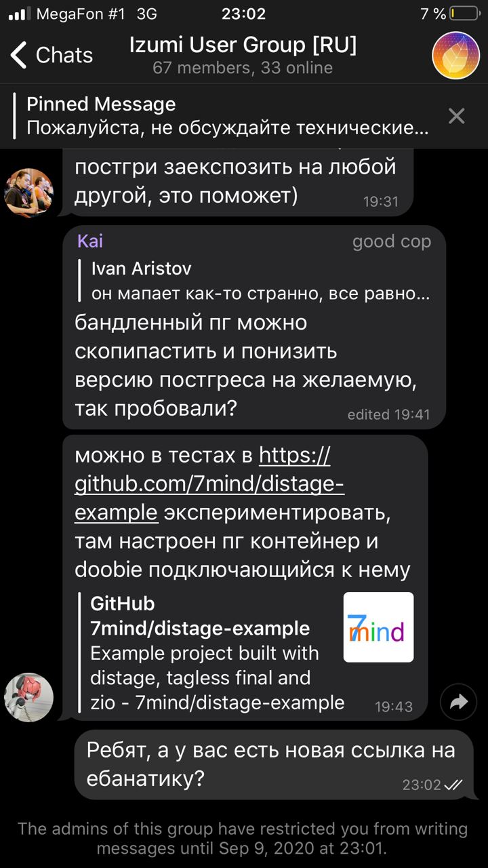Tap the read checkmarks on 23:02 message

point(453,785)
